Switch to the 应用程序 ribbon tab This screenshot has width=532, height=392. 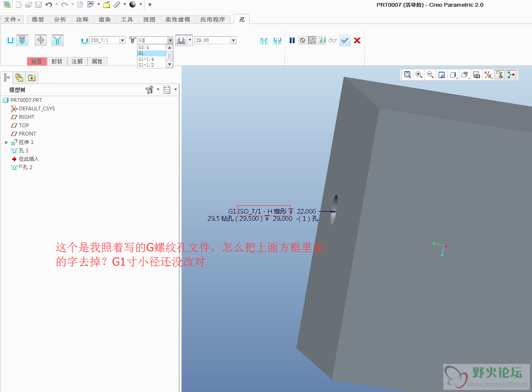pos(213,19)
